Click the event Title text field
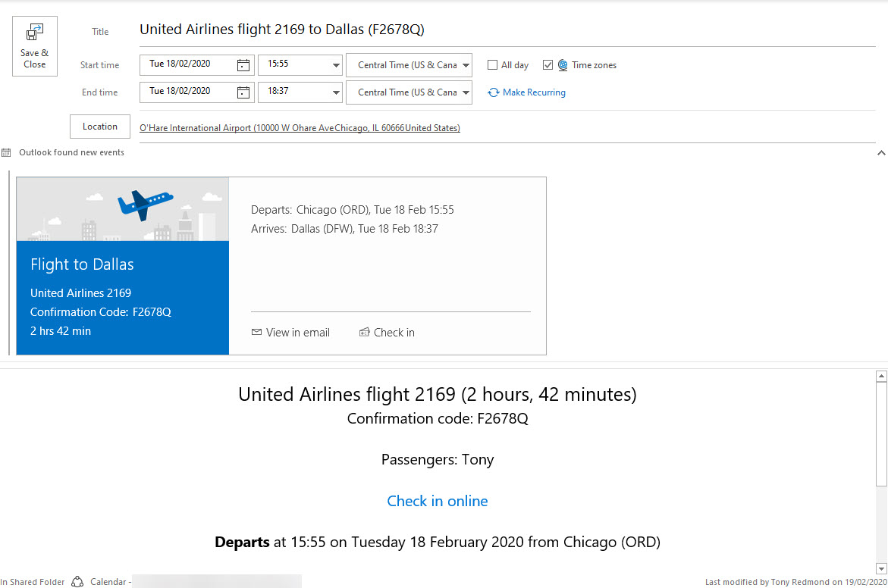The height and width of the screenshot is (588, 888). click(x=500, y=30)
